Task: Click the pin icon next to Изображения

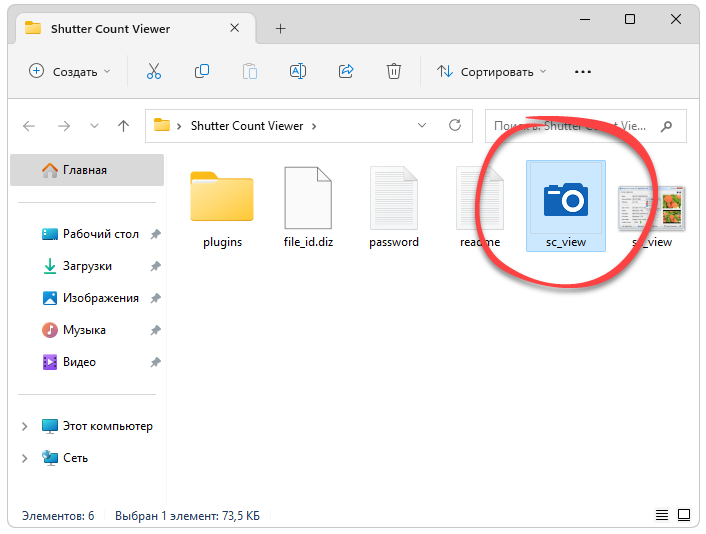Action: pos(155,298)
